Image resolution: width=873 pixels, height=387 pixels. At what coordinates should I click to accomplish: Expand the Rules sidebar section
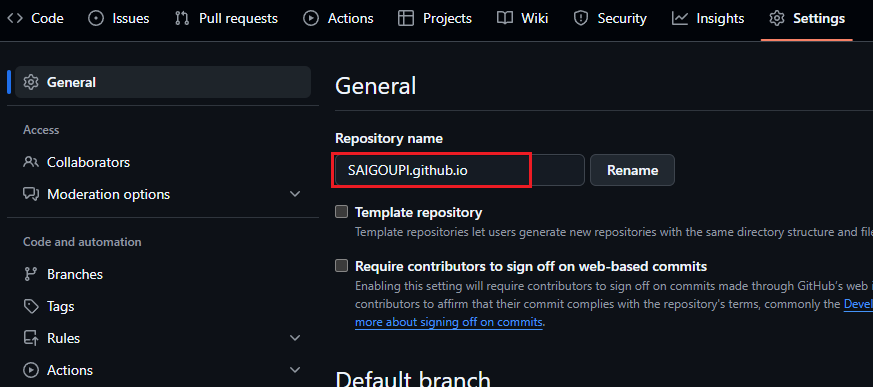pyautogui.click(x=295, y=338)
